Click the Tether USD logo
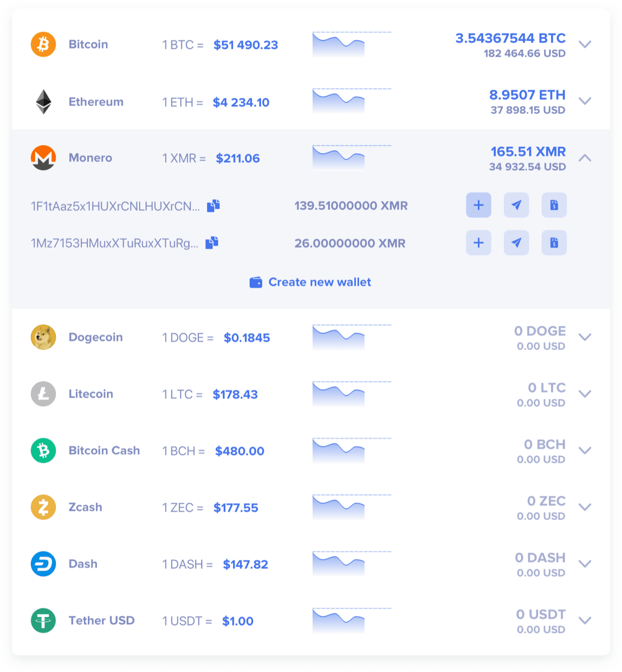The height and width of the screenshot is (672, 622). tap(43, 621)
